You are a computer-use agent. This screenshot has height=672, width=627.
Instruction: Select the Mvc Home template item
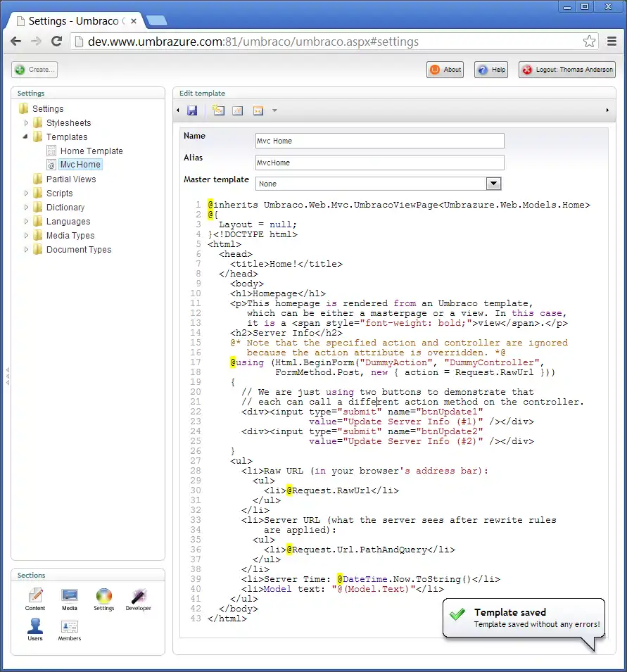tap(80, 165)
